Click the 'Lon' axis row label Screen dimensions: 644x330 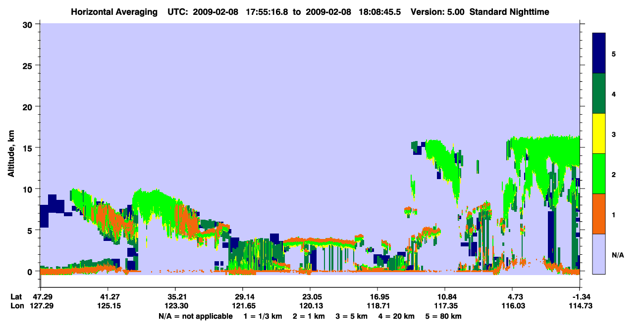17,306
